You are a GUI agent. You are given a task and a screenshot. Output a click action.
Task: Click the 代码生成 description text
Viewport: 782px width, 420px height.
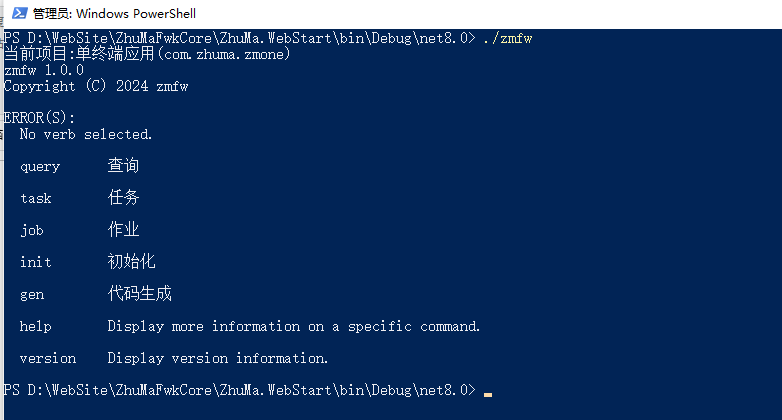coord(140,293)
